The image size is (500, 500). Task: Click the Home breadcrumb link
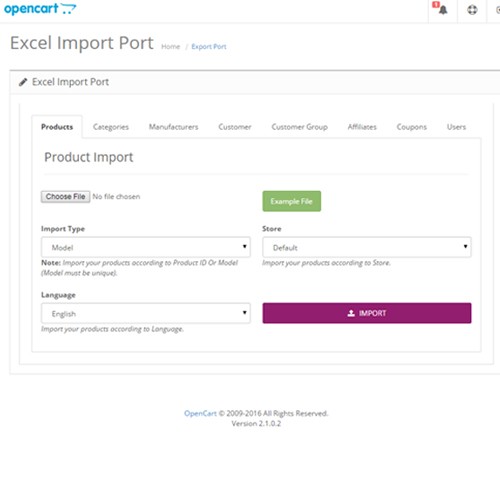(171, 47)
